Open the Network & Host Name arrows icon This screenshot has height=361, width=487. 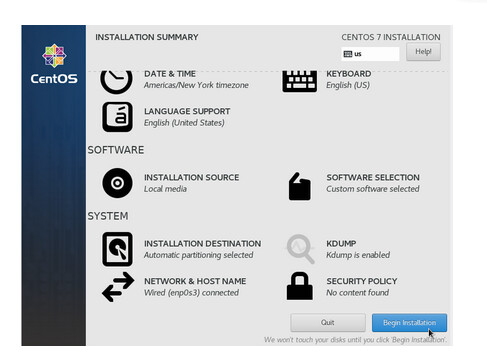click(x=118, y=287)
